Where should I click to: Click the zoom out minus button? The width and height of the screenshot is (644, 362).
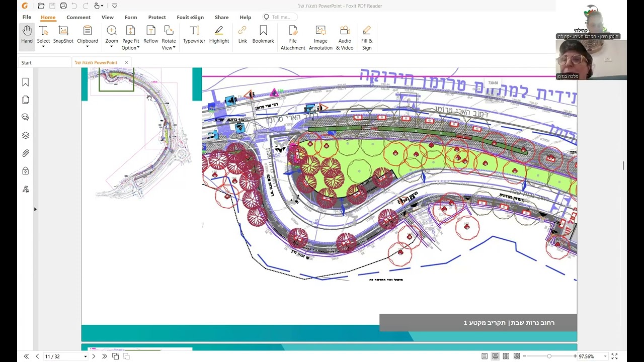(524, 356)
